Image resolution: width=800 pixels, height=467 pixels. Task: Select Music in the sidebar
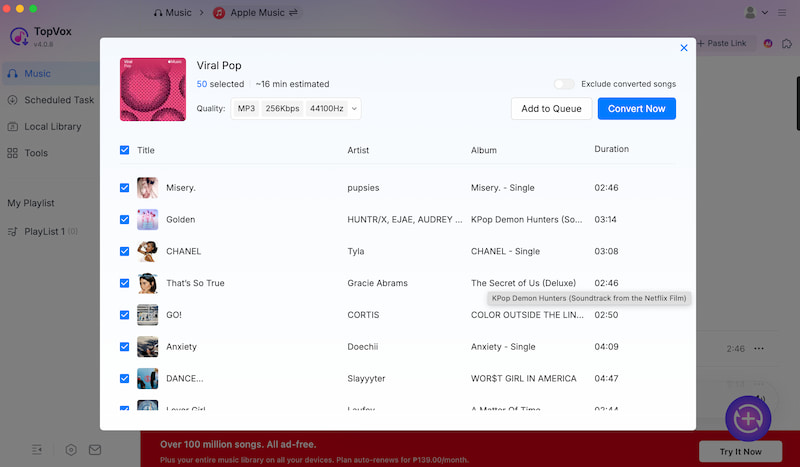pyautogui.click(x=51, y=73)
